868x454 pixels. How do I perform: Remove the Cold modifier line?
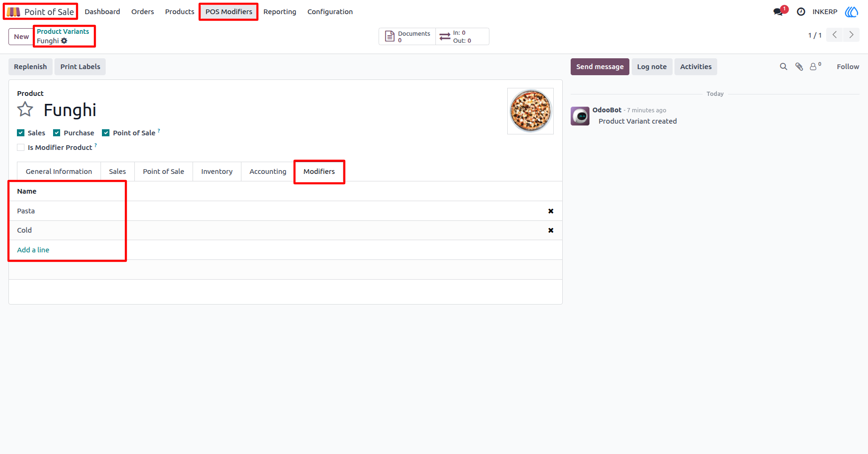tap(551, 230)
